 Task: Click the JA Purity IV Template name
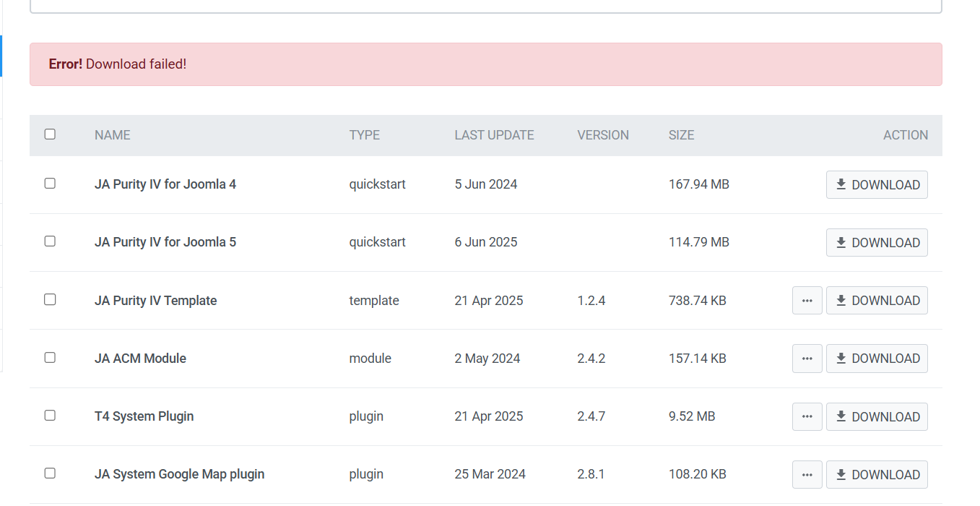156,301
